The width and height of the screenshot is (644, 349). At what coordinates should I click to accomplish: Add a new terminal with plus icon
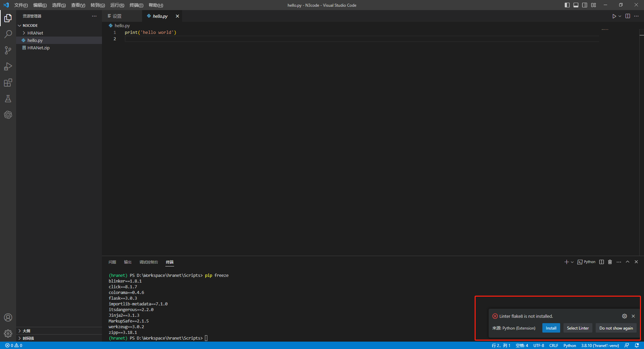(566, 262)
